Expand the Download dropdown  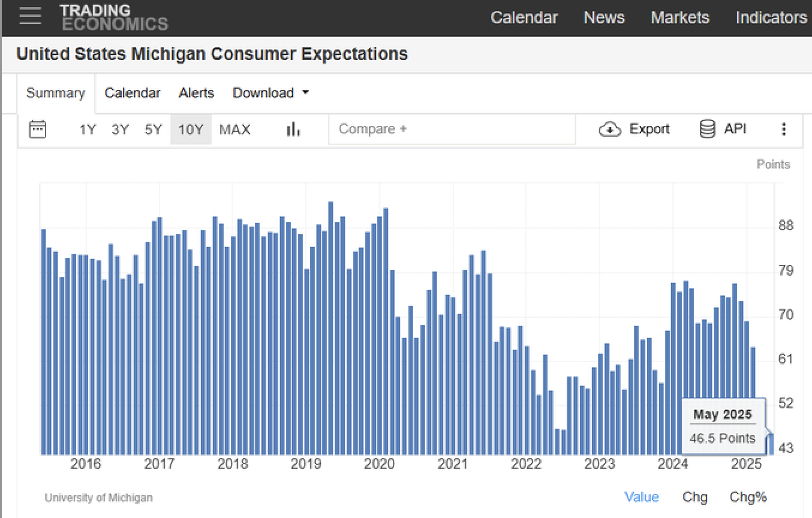(270, 93)
